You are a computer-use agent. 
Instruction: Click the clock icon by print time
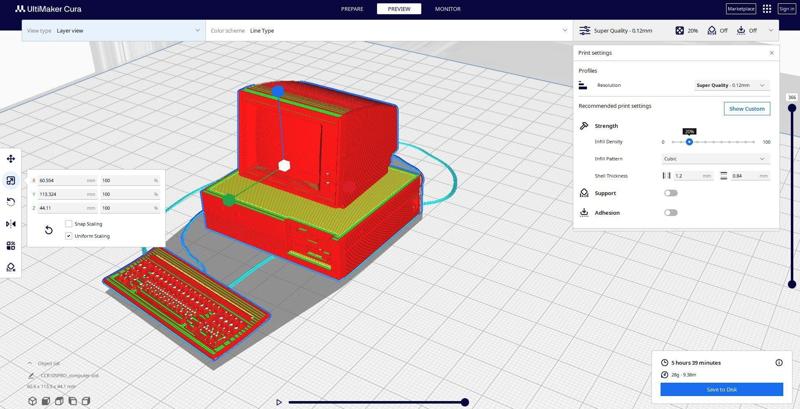(x=664, y=363)
